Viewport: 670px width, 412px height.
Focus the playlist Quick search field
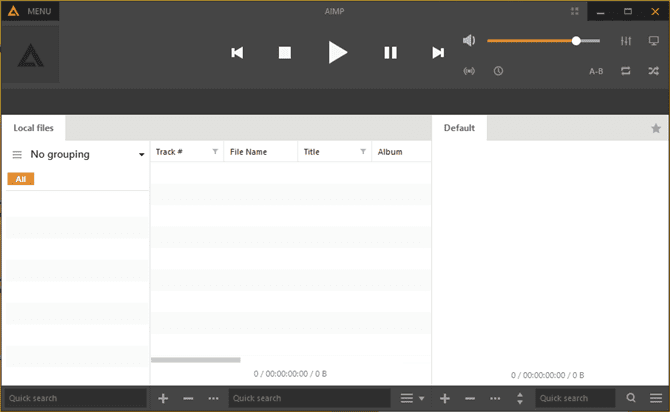coord(575,398)
